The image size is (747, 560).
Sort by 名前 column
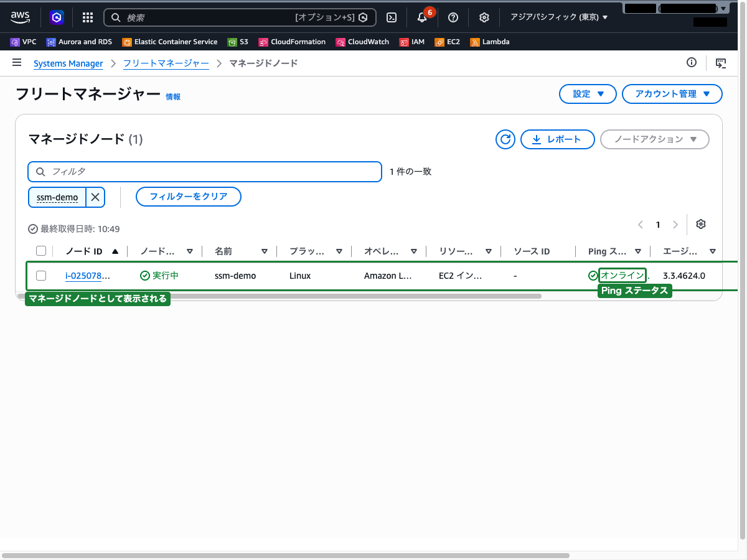point(265,251)
